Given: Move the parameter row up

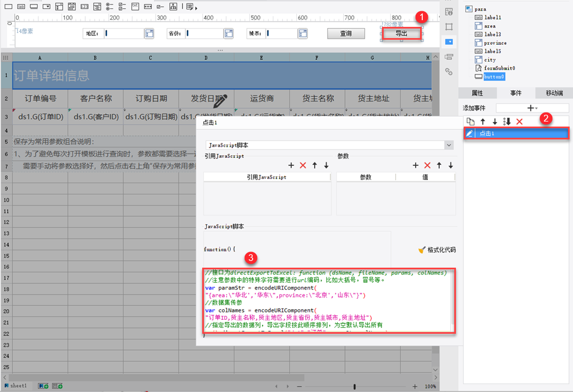Looking at the screenshot, I should [x=439, y=166].
